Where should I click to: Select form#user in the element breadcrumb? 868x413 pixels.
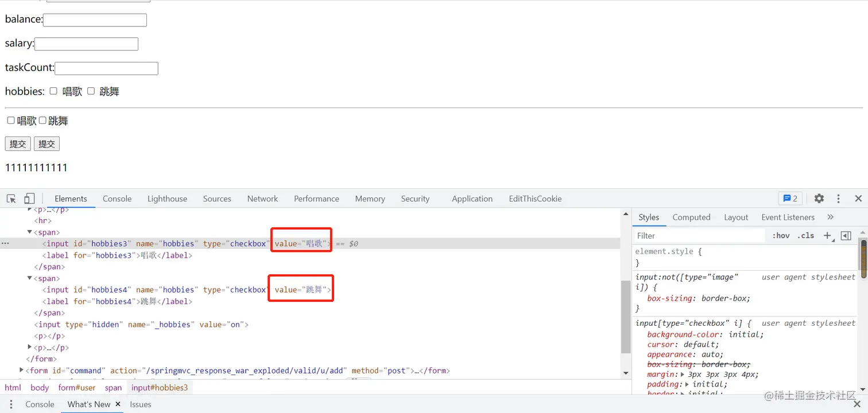(77, 388)
